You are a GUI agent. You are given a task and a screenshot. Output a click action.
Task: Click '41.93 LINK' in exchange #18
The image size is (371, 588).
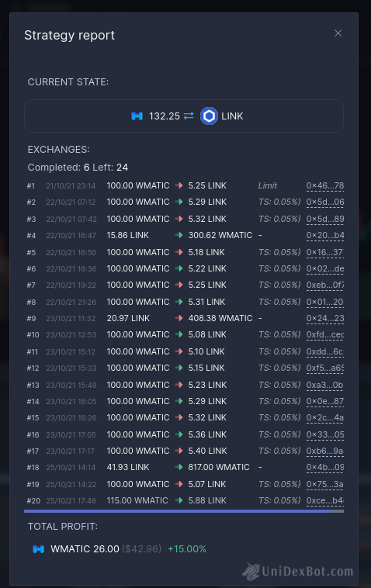(x=128, y=467)
